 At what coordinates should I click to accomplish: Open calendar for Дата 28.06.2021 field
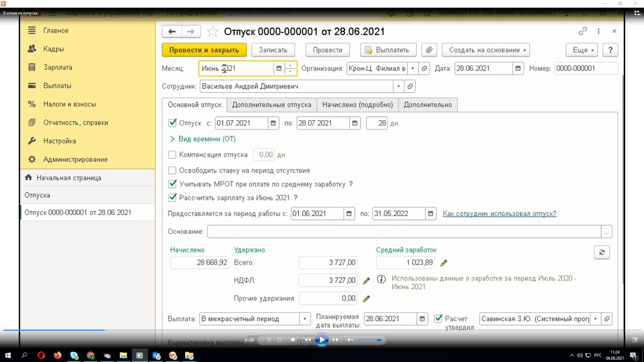(x=518, y=69)
